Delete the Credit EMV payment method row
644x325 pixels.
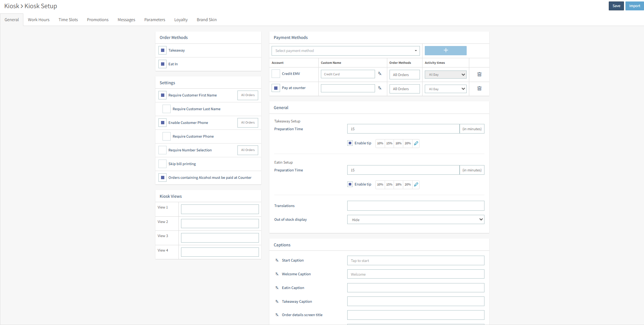coord(479,75)
